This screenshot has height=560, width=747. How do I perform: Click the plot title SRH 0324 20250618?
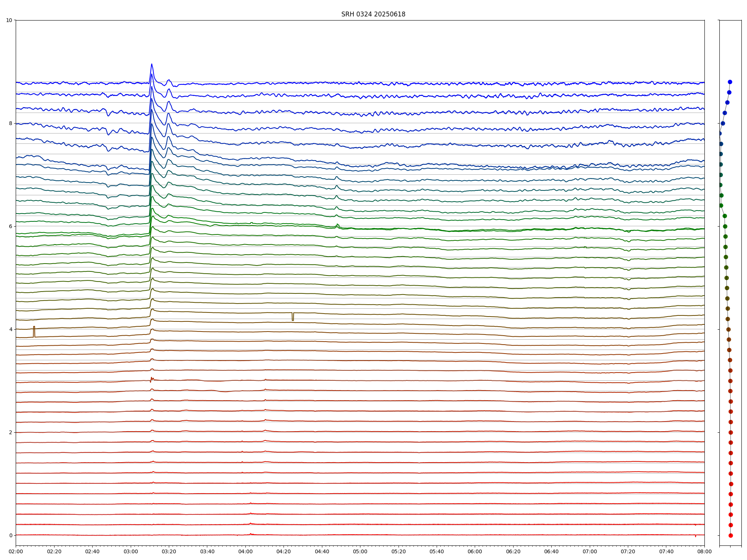[x=373, y=14]
